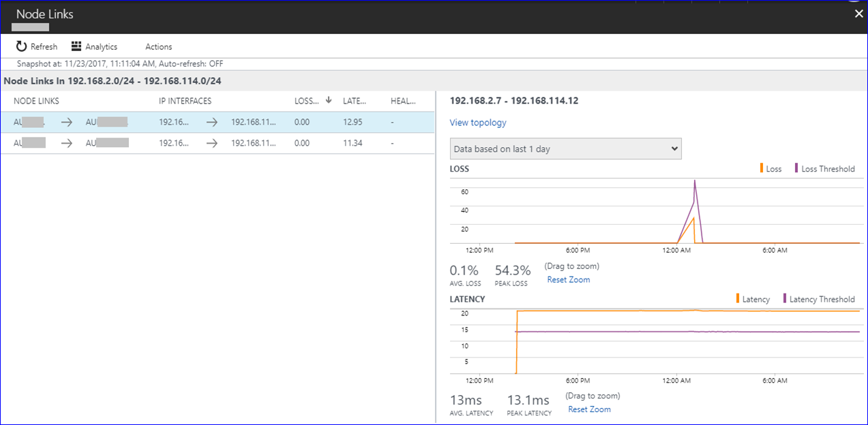The image size is (868, 425).
Task: Expand the 'Data based on last 1 day' dropdown
Action: click(565, 149)
